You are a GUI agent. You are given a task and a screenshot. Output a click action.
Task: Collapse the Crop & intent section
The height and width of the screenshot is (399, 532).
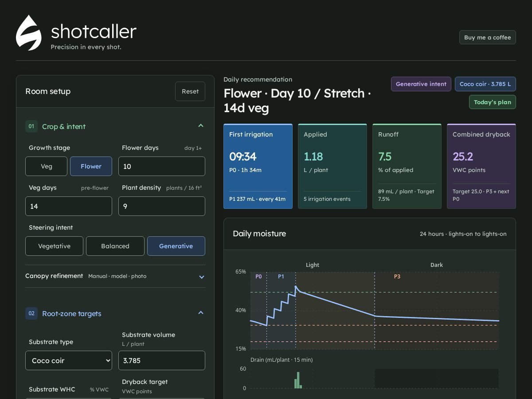(201, 126)
